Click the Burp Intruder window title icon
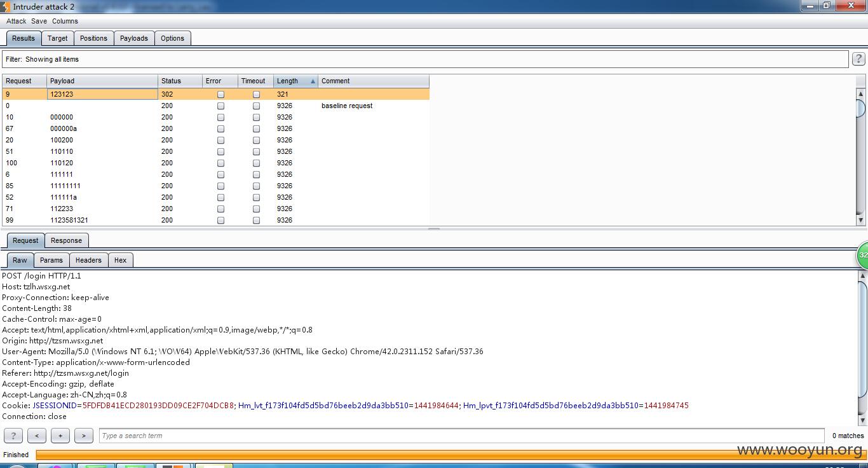 (x=6, y=6)
